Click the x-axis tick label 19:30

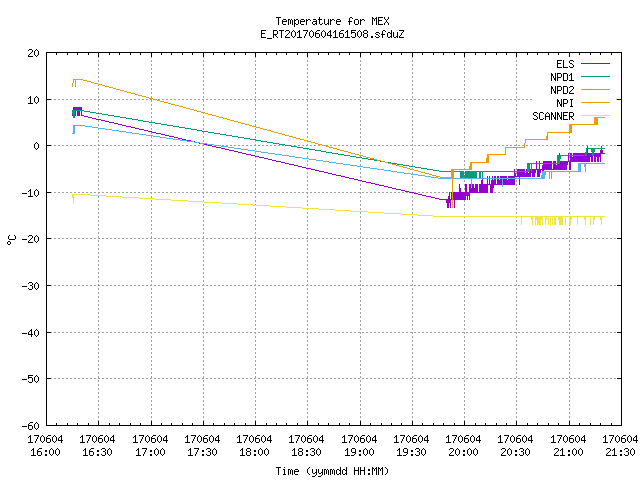411,452
